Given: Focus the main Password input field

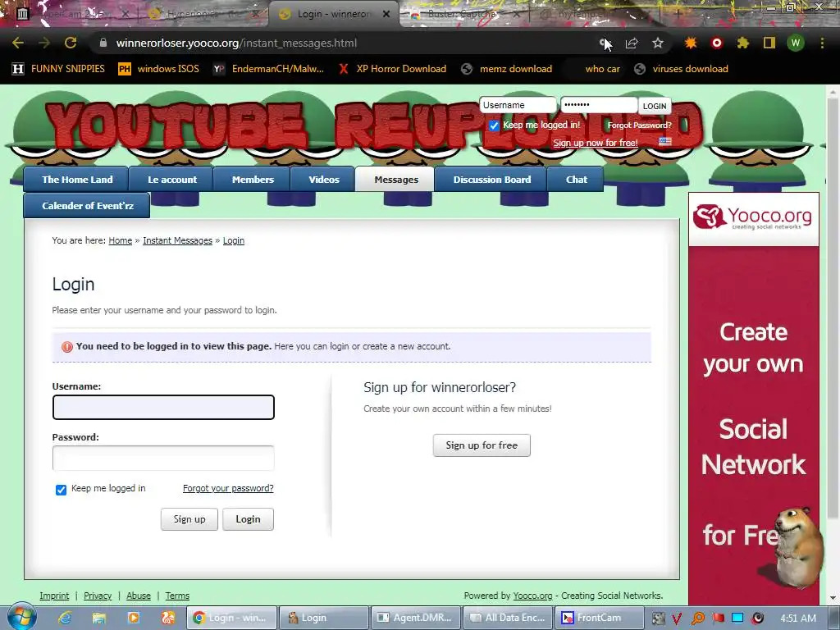Looking at the screenshot, I should coord(163,458).
